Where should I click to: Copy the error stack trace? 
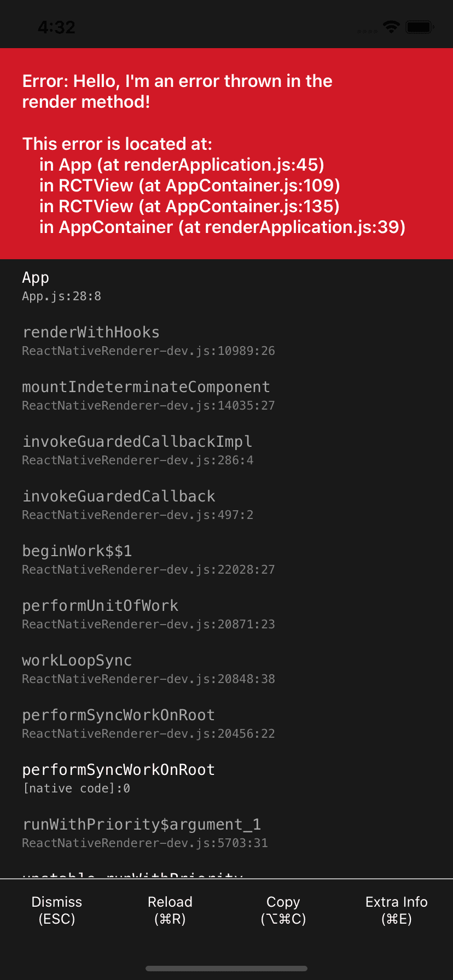click(x=283, y=910)
